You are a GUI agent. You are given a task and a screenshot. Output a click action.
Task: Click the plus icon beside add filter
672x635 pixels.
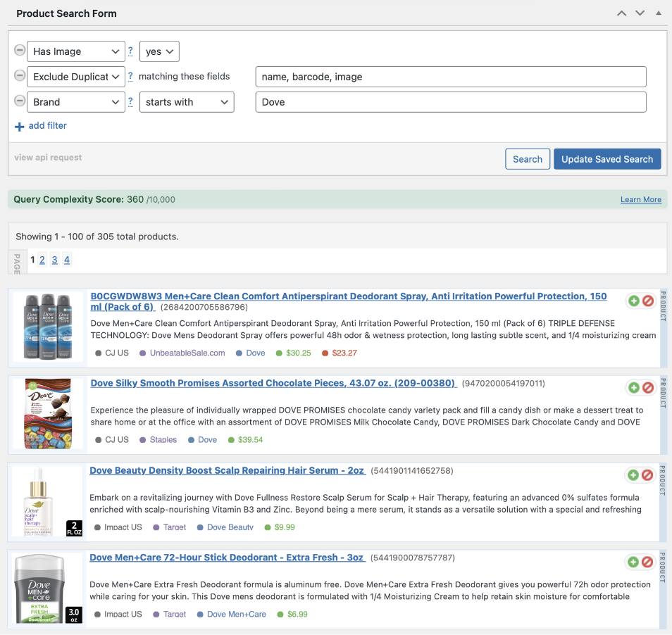[x=19, y=127]
